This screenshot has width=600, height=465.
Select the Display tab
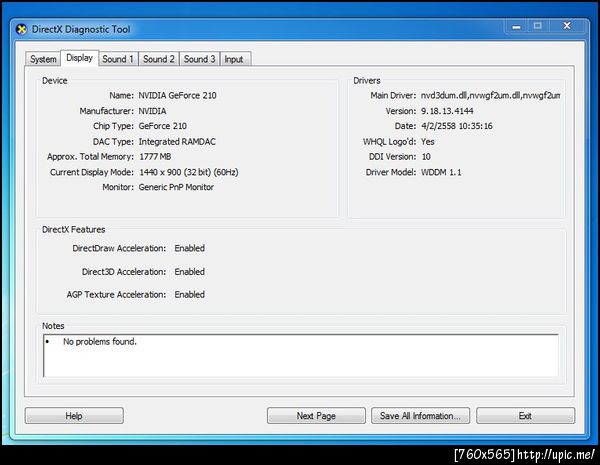(x=80, y=58)
